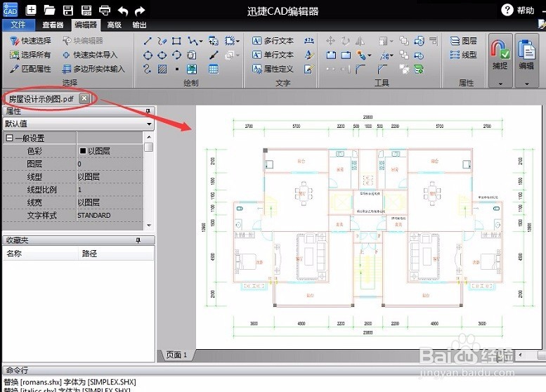546x392 pixels.
Task: Select the Hatch fill tool
Action: (x=162, y=69)
